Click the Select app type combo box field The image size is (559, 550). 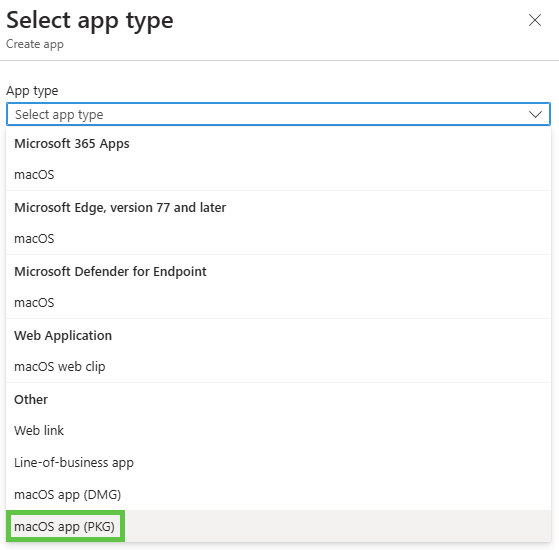tap(278, 114)
